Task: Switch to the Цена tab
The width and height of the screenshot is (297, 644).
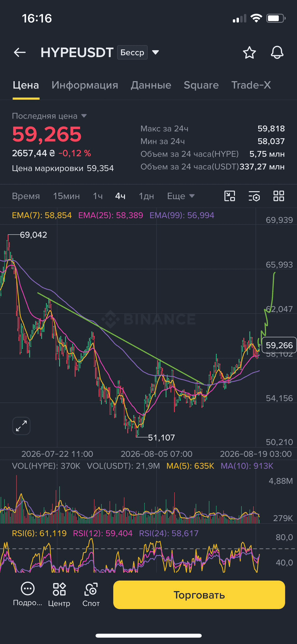Action: [26, 85]
